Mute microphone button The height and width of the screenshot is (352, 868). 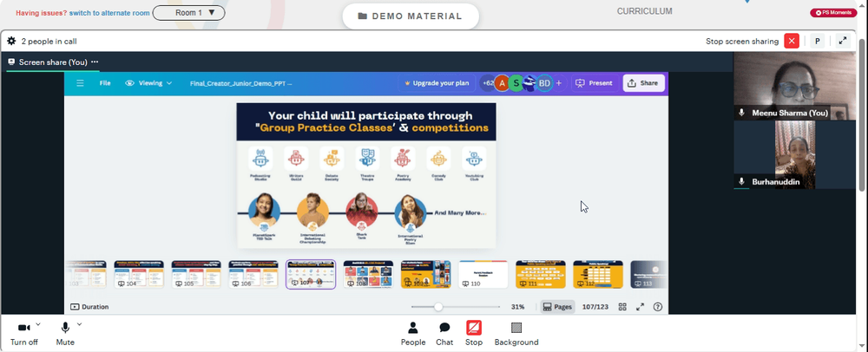[x=65, y=333]
